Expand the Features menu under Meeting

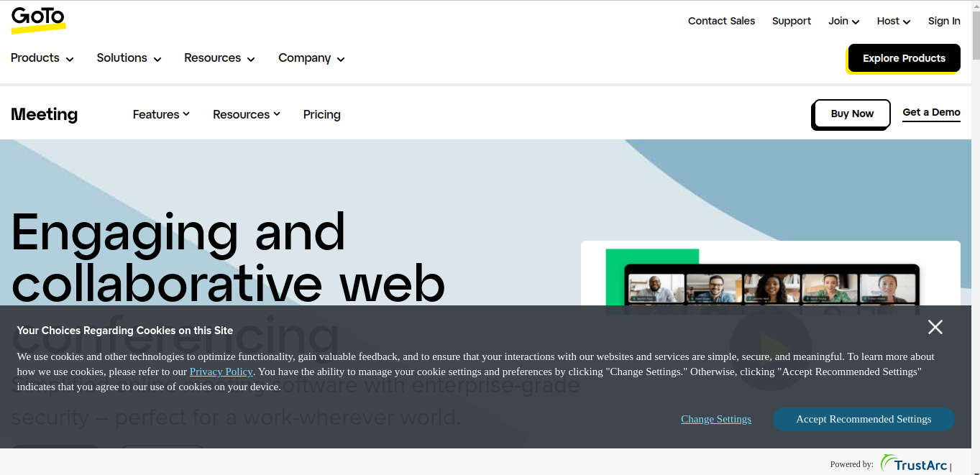click(161, 114)
